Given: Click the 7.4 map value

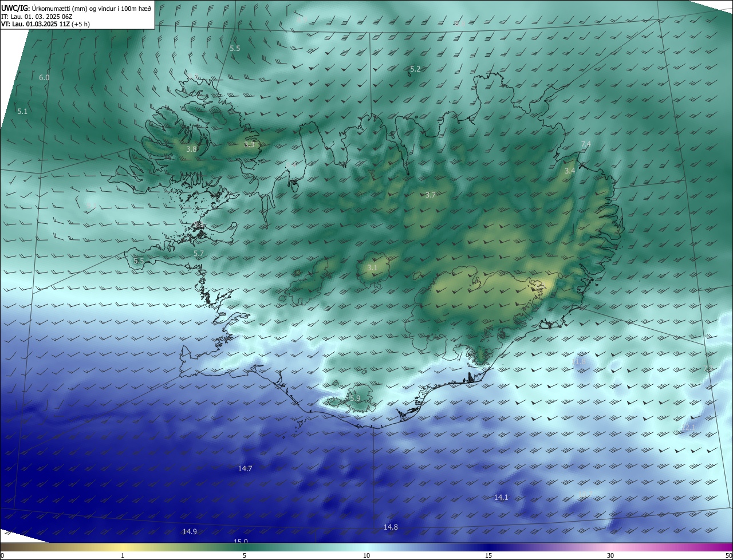Looking at the screenshot, I should [x=585, y=143].
